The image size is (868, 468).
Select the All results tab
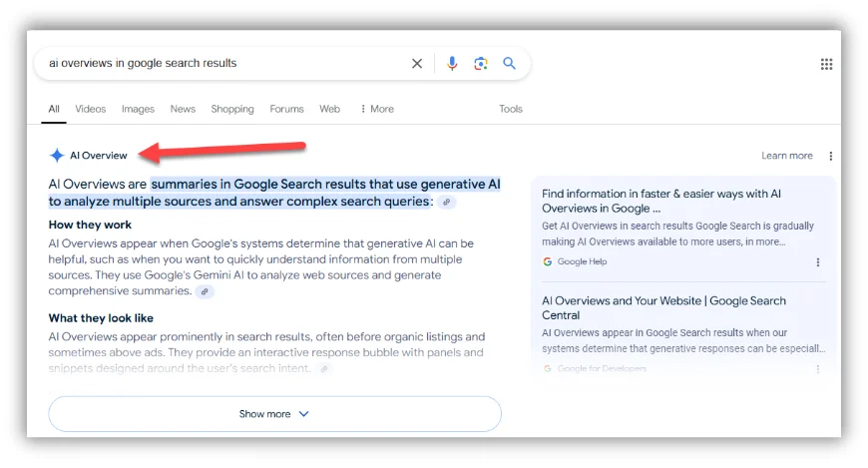[54, 109]
